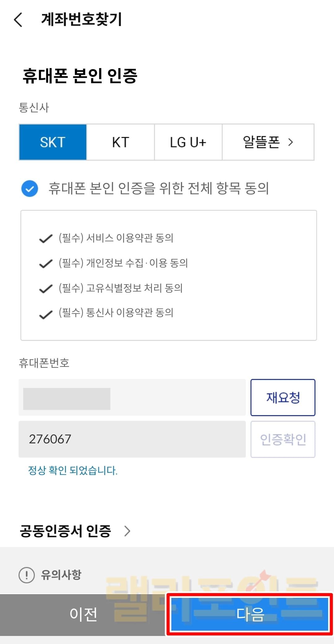Toggle the blue agree-all check circle
This screenshot has height=644, width=334.
coord(30,188)
